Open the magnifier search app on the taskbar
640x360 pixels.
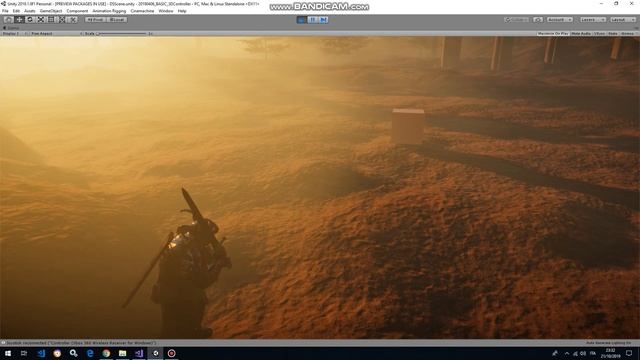73,353
